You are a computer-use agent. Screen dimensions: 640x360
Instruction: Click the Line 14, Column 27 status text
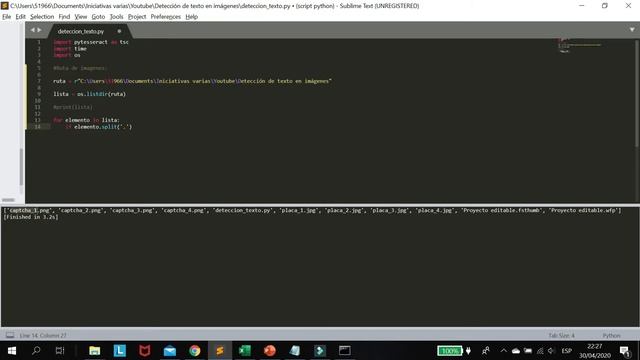[x=43, y=336]
